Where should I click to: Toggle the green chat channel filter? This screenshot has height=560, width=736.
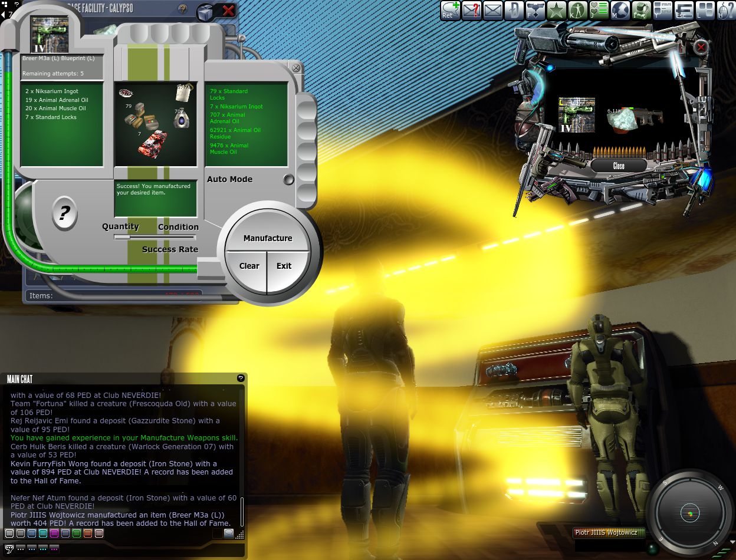click(x=77, y=533)
